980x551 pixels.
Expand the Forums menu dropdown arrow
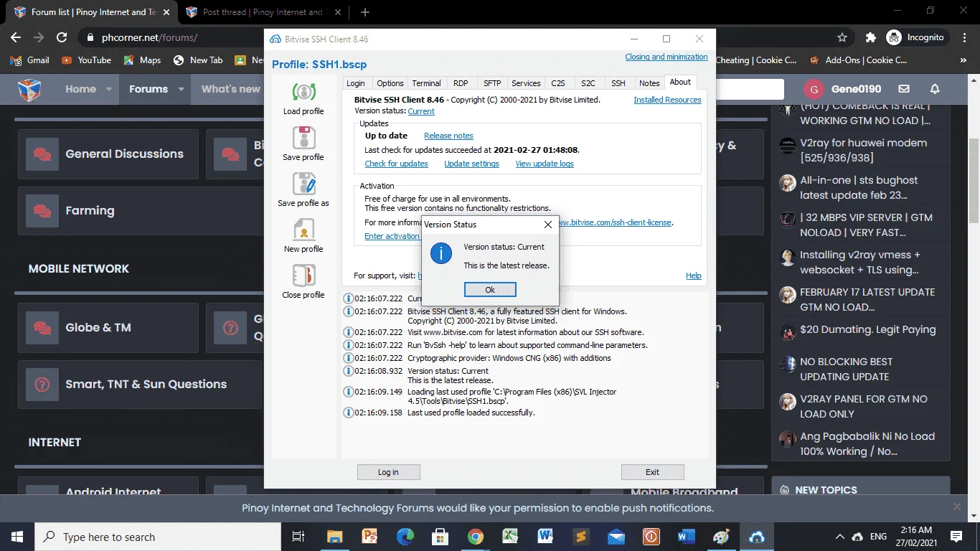point(181,90)
